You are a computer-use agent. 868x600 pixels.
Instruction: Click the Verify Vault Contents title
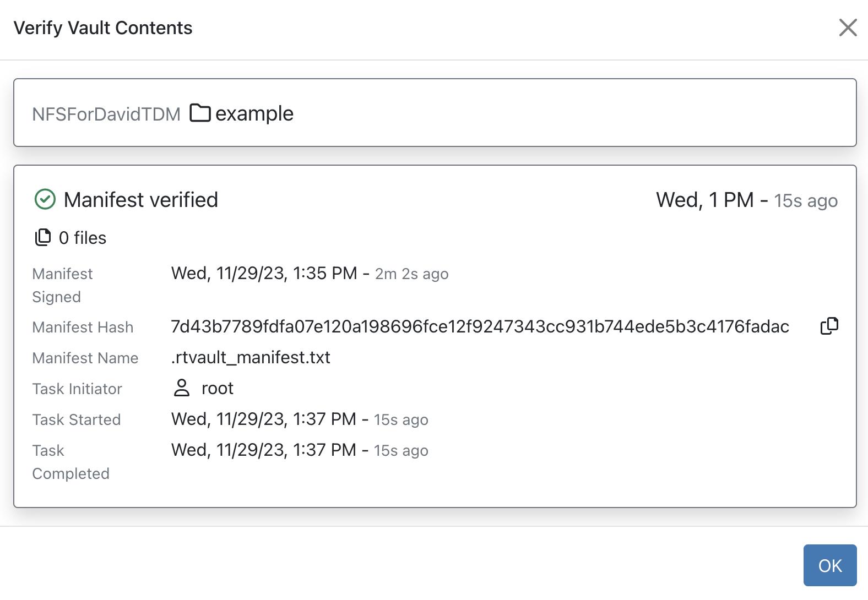click(x=103, y=28)
